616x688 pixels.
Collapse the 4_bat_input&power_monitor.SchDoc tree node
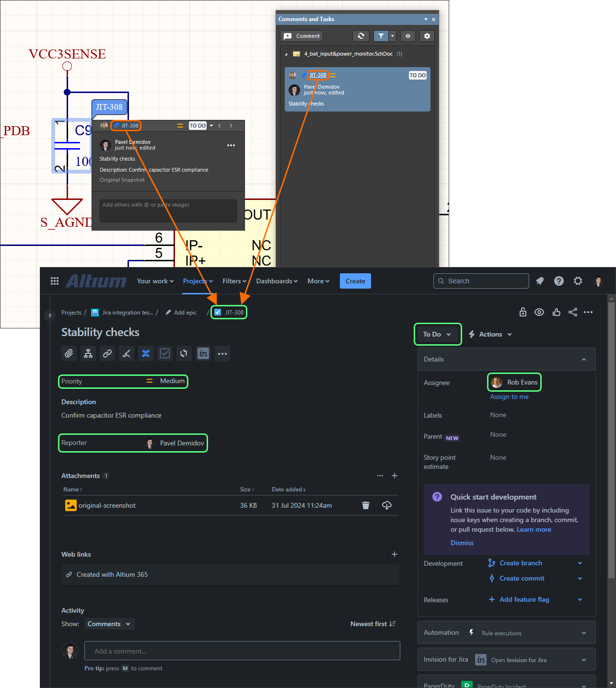pyautogui.click(x=286, y=54)
